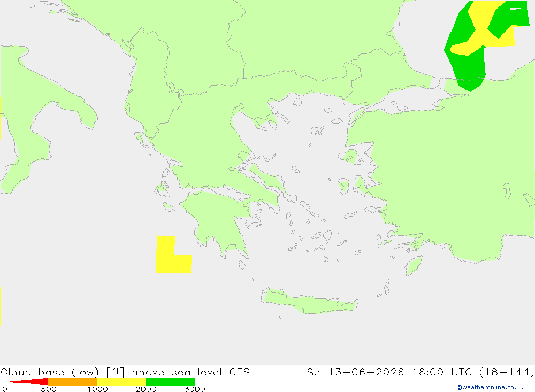Viewport: 535px width, 392px height.
Task: Click the 'Sa 13-06-2026 18:00 UTC (18+144)' timestamp
Action: click(x=421, y=372)
